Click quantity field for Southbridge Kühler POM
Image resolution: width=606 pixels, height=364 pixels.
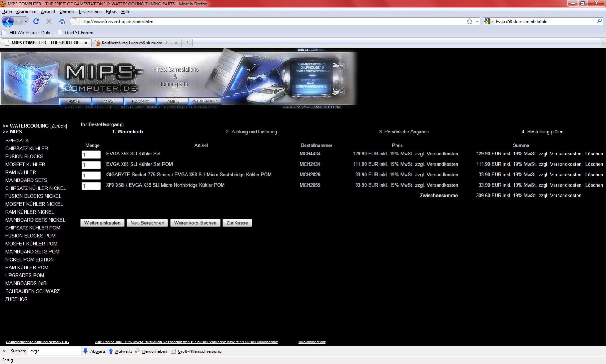[x=91, y=175]
